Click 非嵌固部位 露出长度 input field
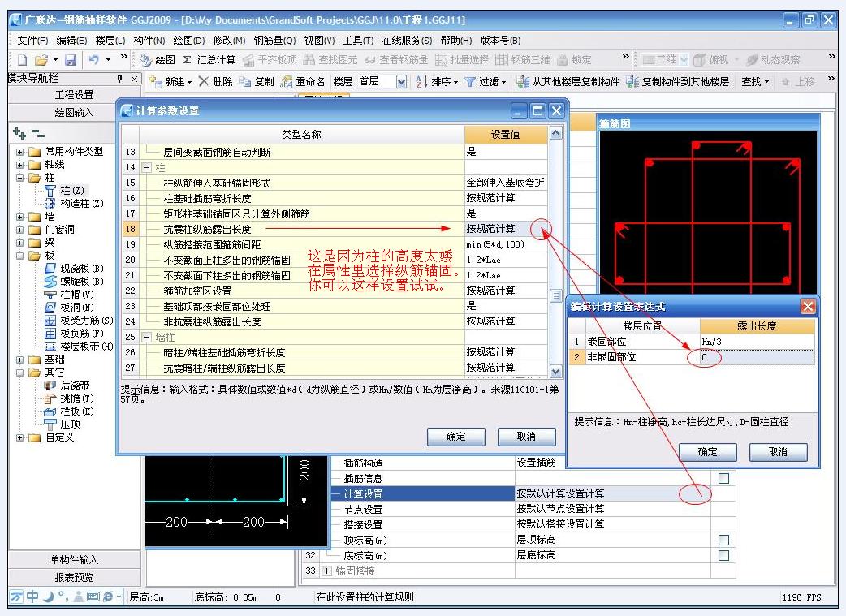Screen dimensions: 846x616 coord(758,357)
